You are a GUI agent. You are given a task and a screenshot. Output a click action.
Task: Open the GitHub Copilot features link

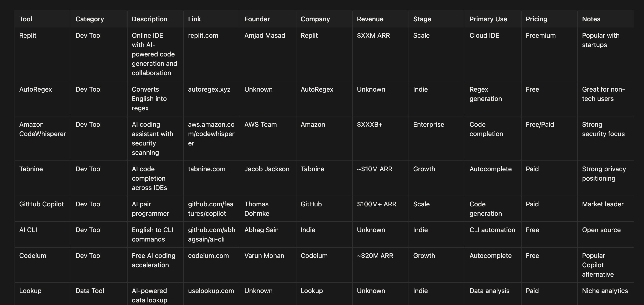[x=211, y=209]
